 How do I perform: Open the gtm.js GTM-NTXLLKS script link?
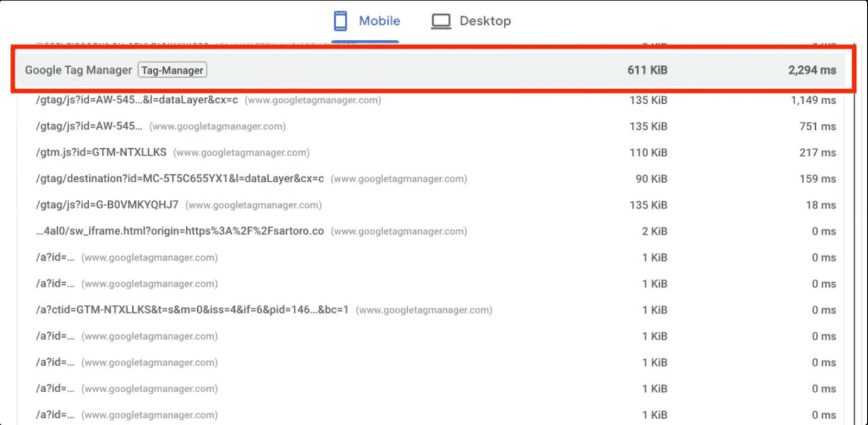tap(101, 152)
